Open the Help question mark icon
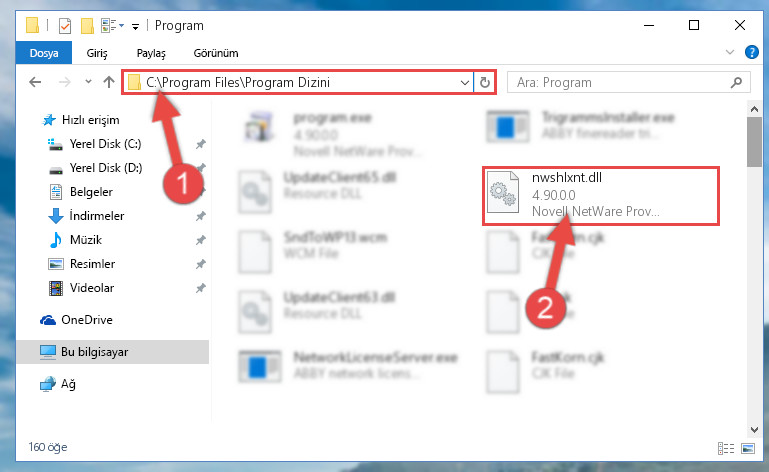769x472 pixels. (751, 52)
